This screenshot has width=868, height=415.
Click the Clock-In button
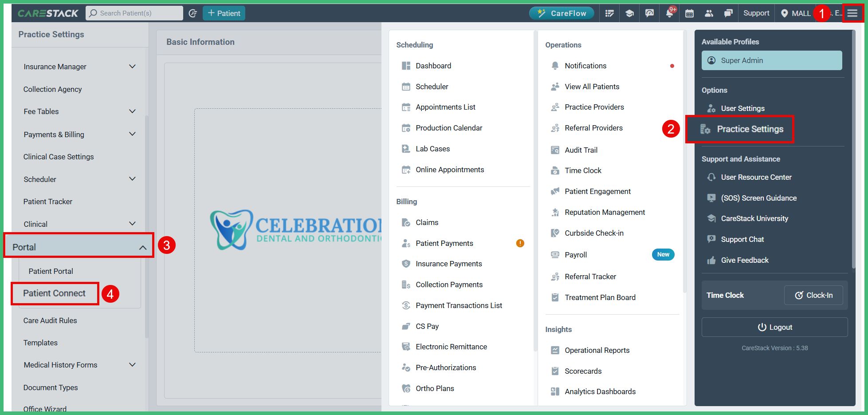point(813,295)
